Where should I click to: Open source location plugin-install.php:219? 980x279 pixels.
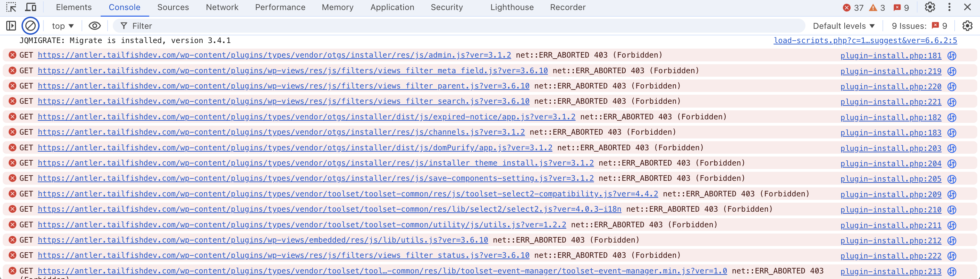click(890, 71)
